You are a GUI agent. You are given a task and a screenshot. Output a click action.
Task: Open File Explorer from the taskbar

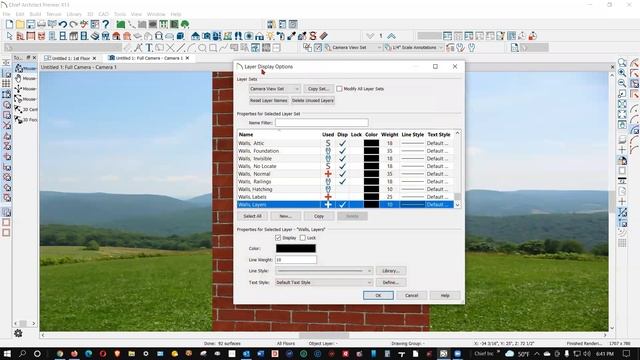131,353
